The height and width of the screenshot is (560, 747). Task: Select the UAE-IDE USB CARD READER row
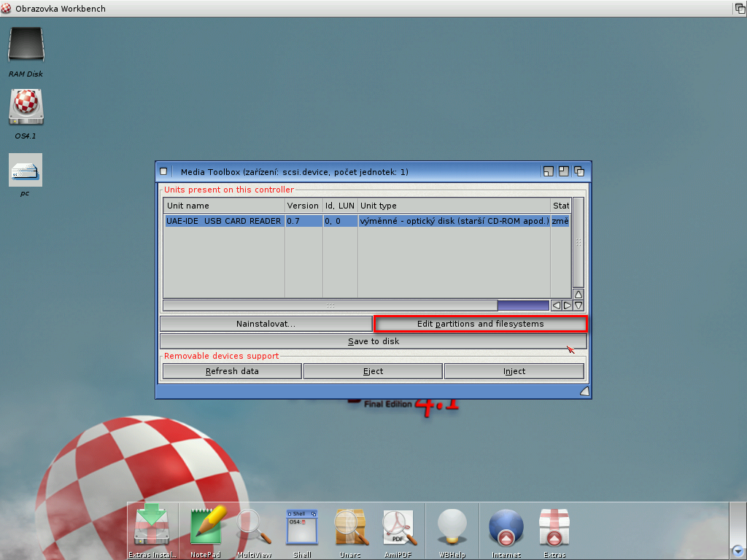tap(223, 221)
